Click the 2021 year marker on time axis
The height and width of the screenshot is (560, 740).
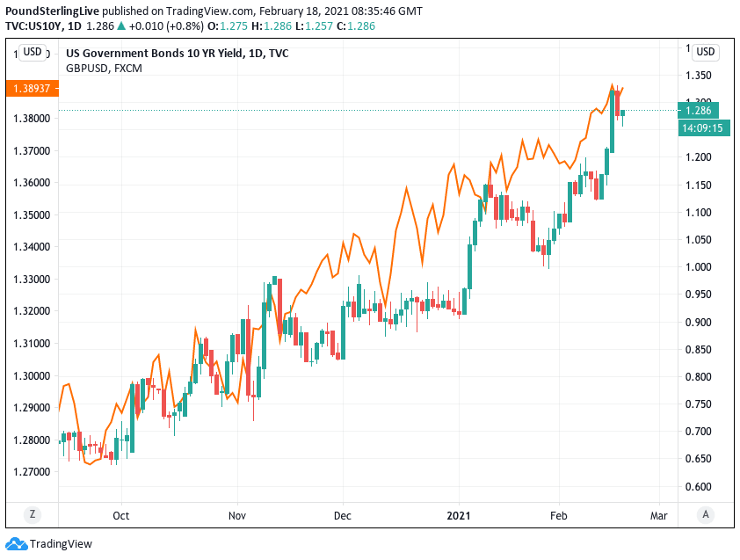point(460,515)
